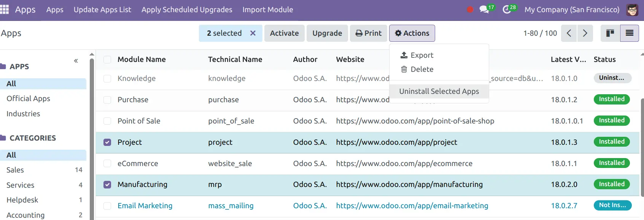Select all rows via header checkbox
The width and height of the screenshot is (644, 220).
[x=107, y=59]
